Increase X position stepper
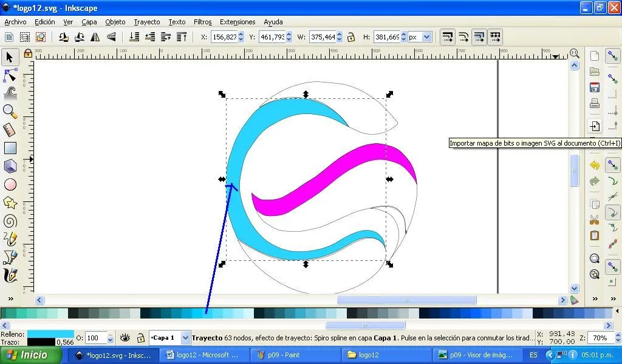This screenshot has width=622, height=364. click(241, 35)
